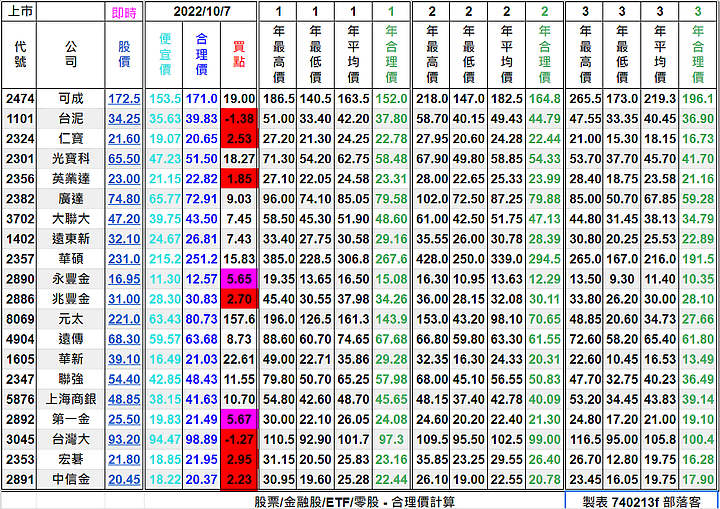Follow the 39.10 price link for 華新
This screenshot has width=720, height=509.
[x=124, y=359]
